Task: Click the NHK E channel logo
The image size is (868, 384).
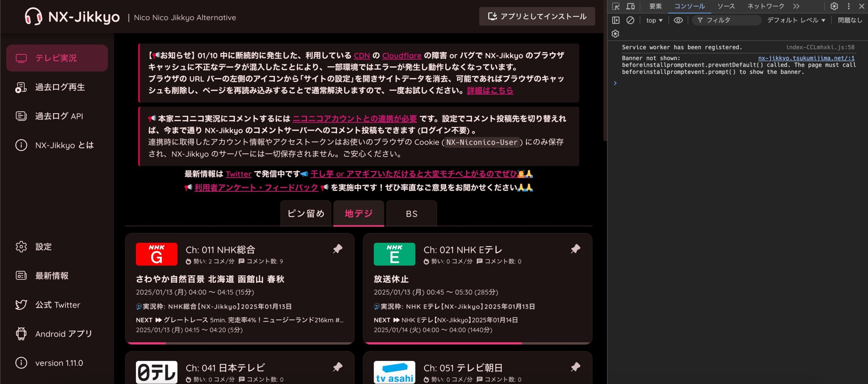Action: point(394,254)
